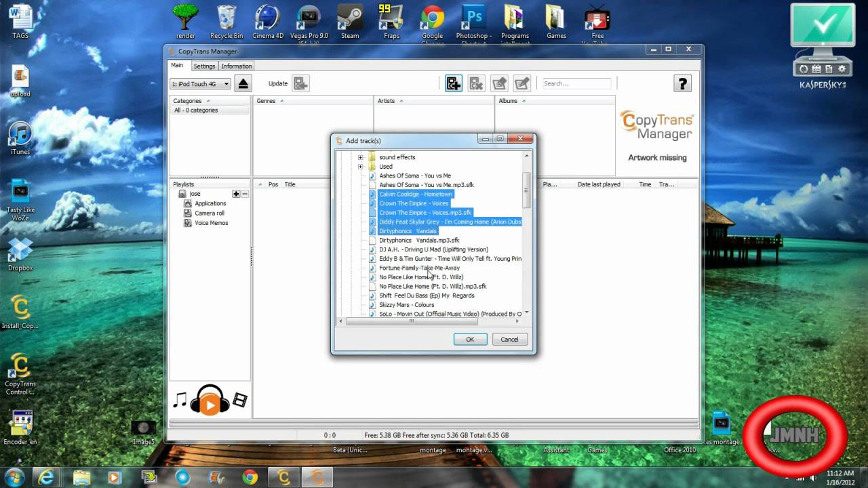Add a new playlist with the plus icon
Screen dimensions: 868x488
tap(236, 194)
